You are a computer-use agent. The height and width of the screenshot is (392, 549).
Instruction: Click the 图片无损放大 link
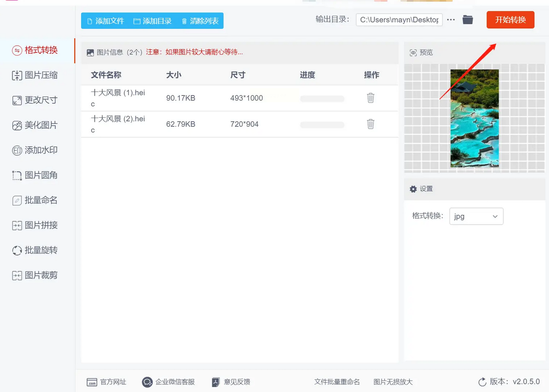[x=393, y=382]
